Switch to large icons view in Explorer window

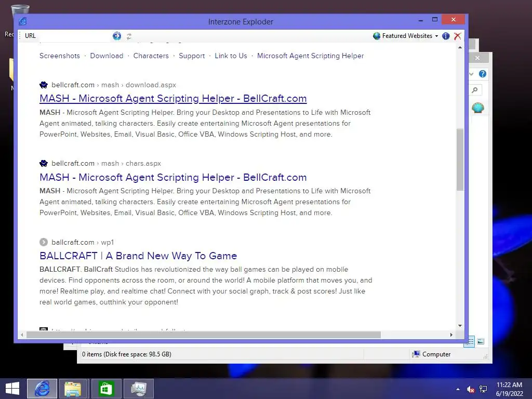[x=481, y=342]
